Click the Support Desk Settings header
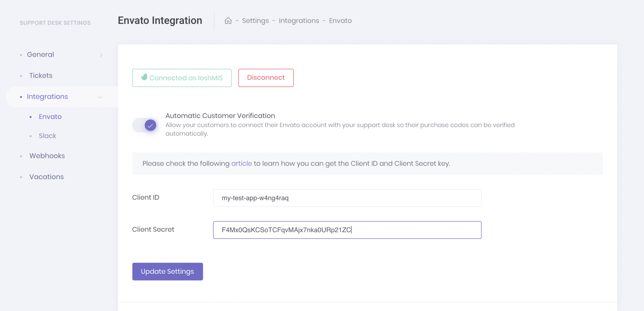This screenshot has width=644, height=311. point(55,23)
